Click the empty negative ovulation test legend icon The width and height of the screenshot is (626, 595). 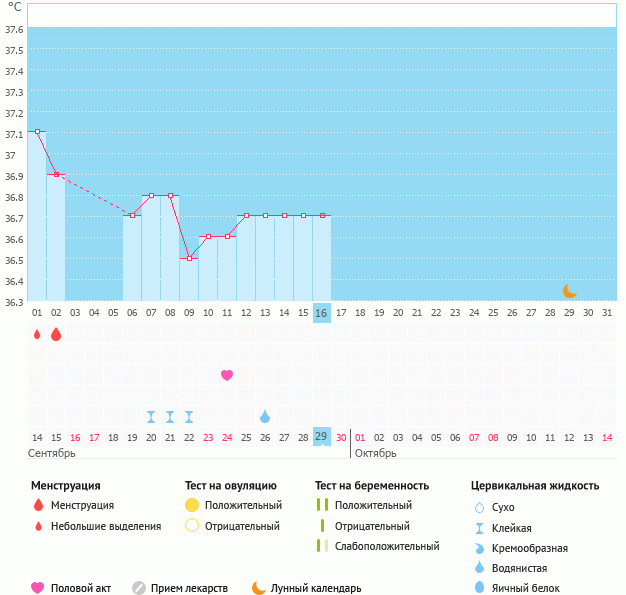click(x=192, y=526)
